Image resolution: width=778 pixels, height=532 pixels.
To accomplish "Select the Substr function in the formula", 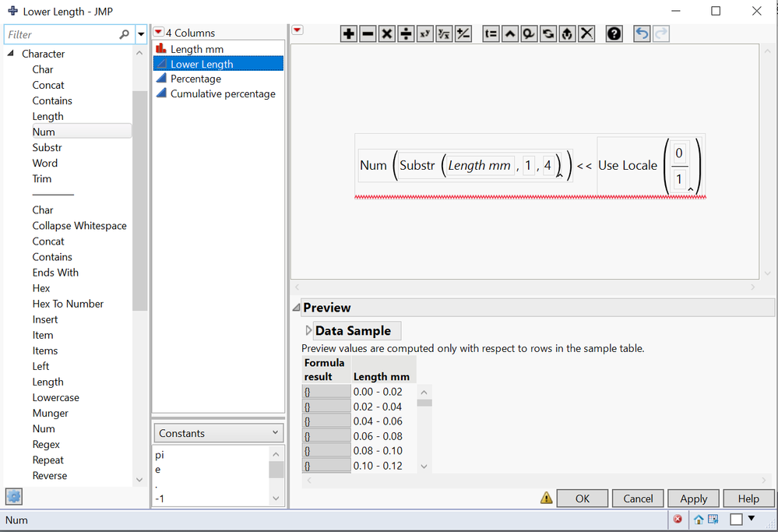I will tap(417, 165).
